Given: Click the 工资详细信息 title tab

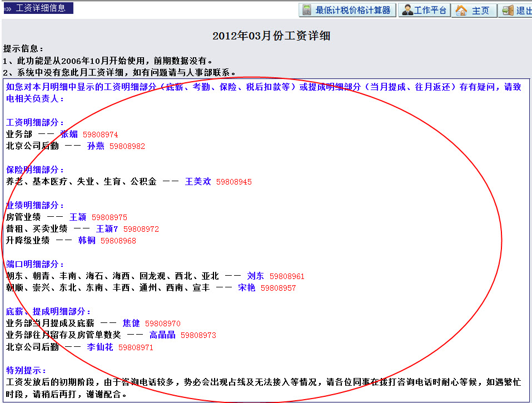Looking at the screenshot, I should click(x=38, y=8).
